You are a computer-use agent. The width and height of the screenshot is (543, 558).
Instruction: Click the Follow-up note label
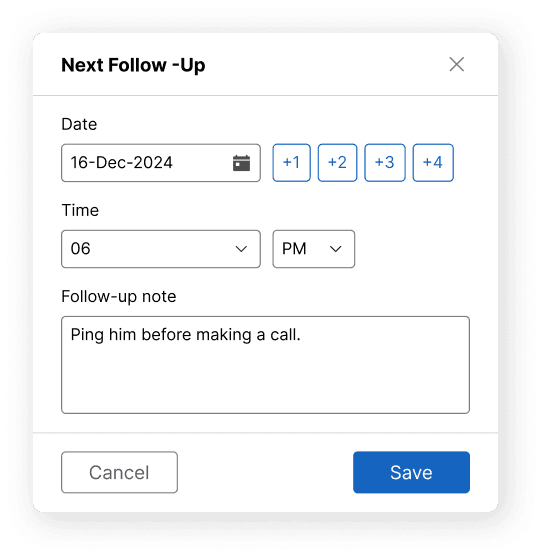[x=118, y=296]
